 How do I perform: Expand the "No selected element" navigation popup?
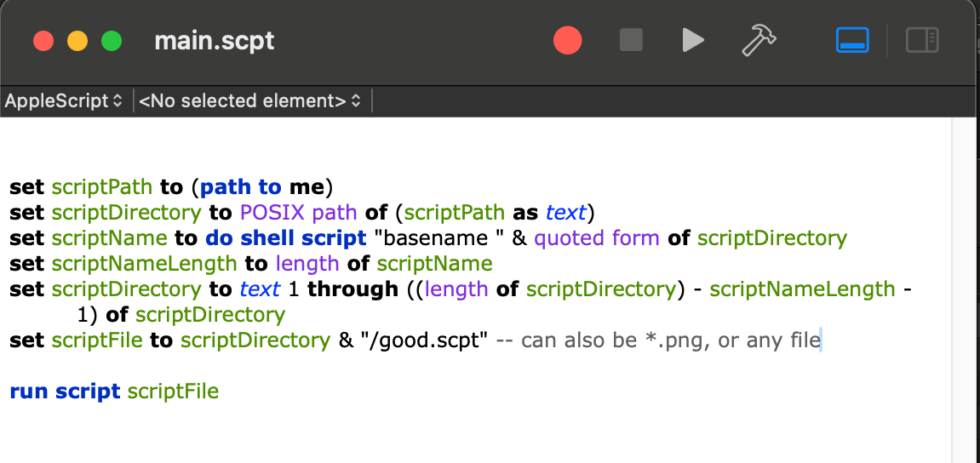pos(249,101)
